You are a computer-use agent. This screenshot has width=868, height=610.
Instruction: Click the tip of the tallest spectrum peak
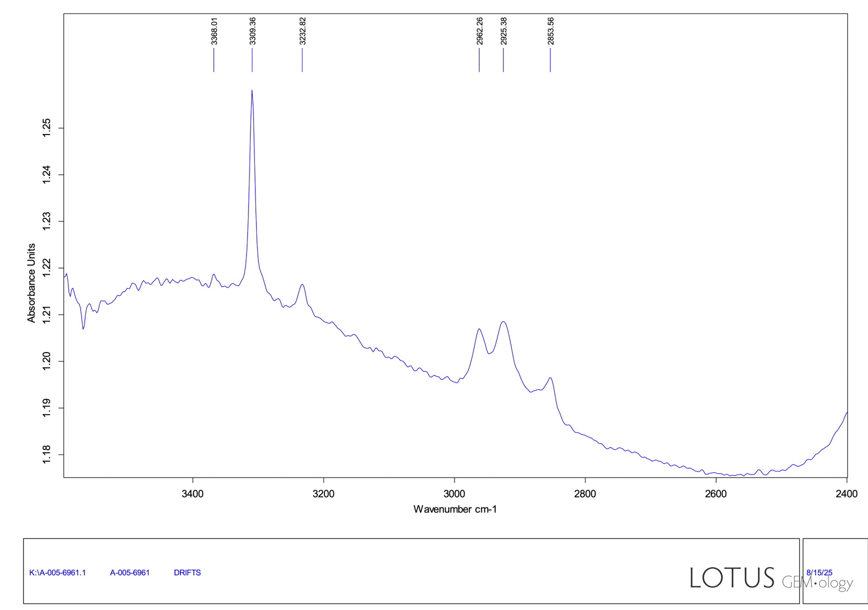point(252,91)
